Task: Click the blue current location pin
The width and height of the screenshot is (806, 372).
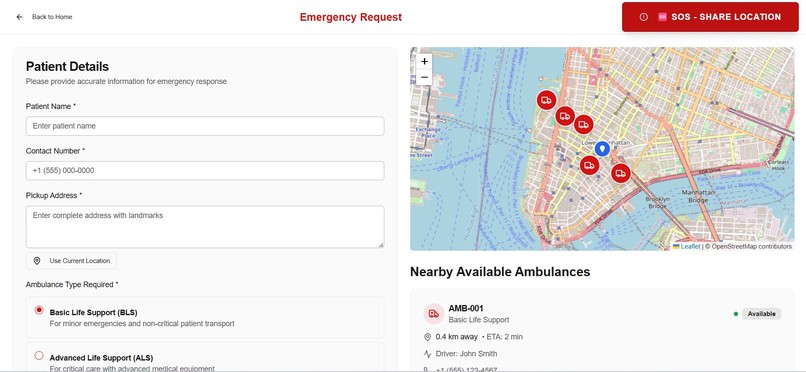Action: 602,149
